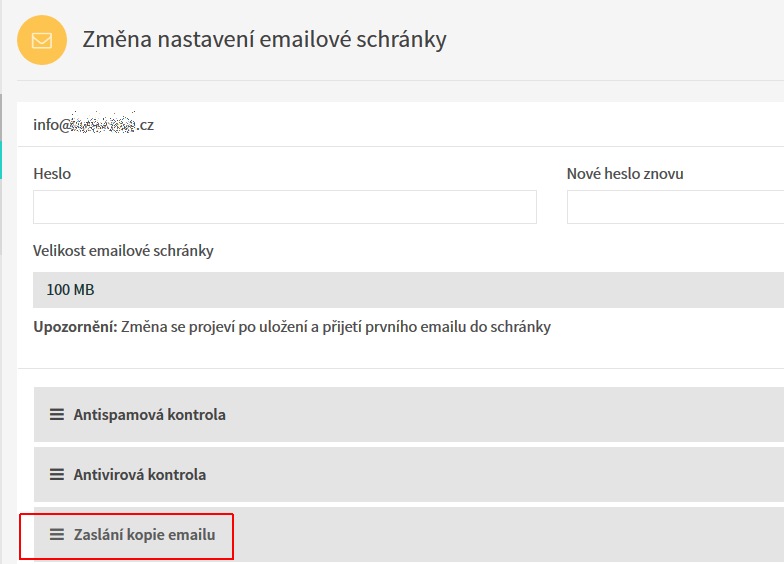Click hamburger icon beside Antivirová kontrola
784x564 pixels.
(x=56, y=474)
